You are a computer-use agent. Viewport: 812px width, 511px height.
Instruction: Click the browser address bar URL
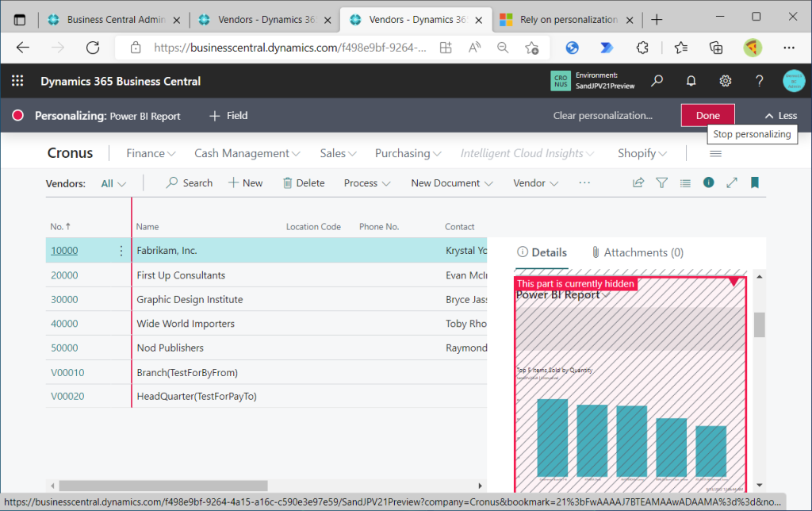coord(290,48)
